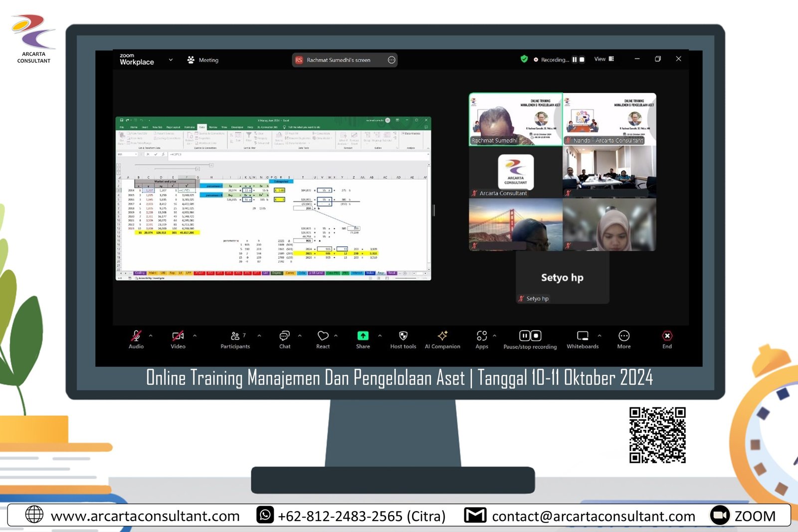Expand audio options arrow next to Audio
Screen dimensions: 798x532
coord(151,336)
